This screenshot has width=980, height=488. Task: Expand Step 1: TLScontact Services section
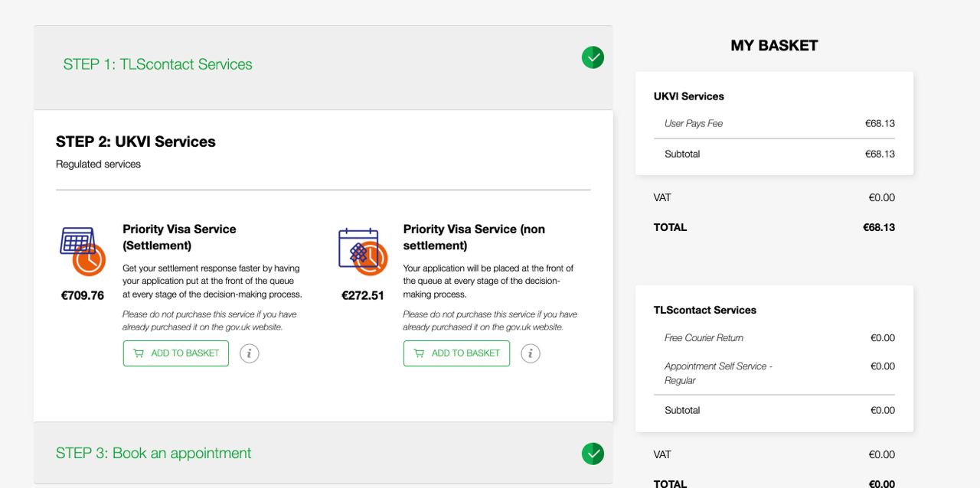click(158, 64)
